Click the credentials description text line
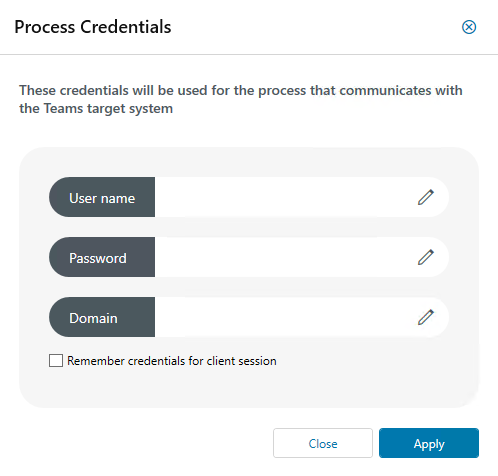This screenshot has height=476, width=498. click(x=241, y=90)
